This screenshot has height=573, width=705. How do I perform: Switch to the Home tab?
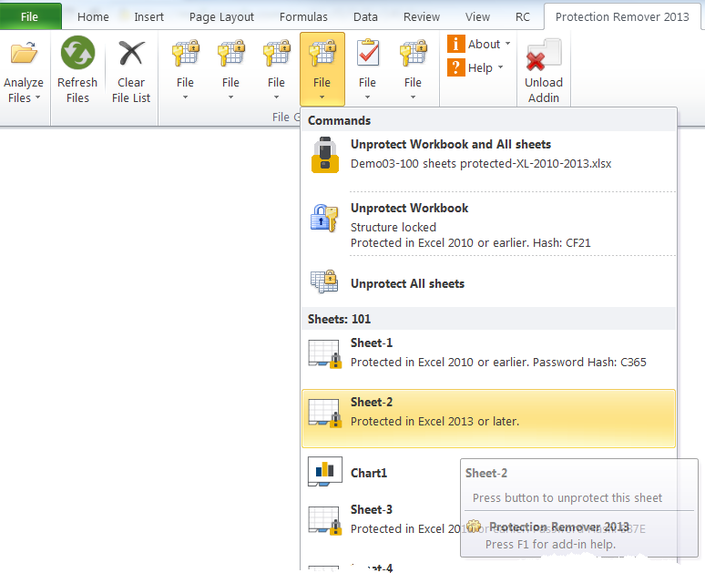pyautogui.click(x=93, y=17)
